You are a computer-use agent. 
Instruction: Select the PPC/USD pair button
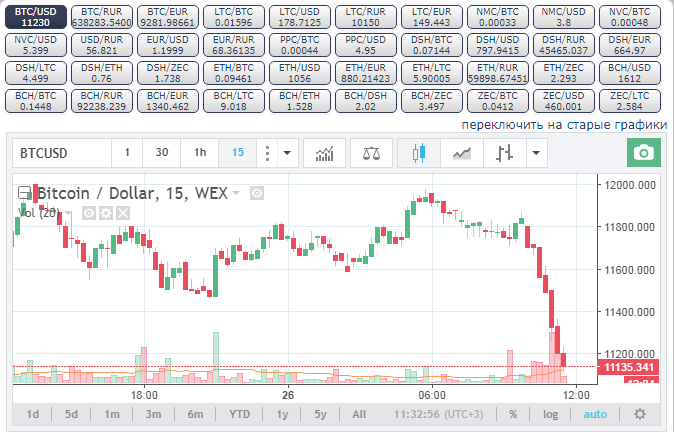click(x=366, y=45)
